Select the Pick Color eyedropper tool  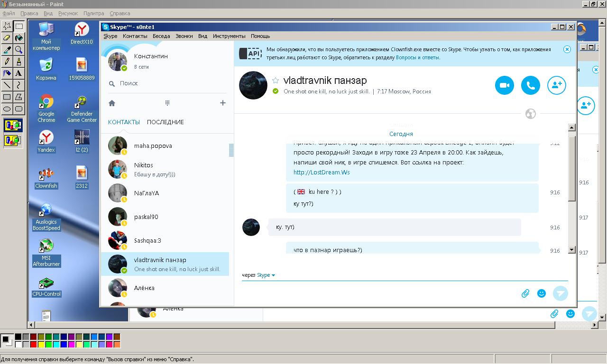[7, 49]
